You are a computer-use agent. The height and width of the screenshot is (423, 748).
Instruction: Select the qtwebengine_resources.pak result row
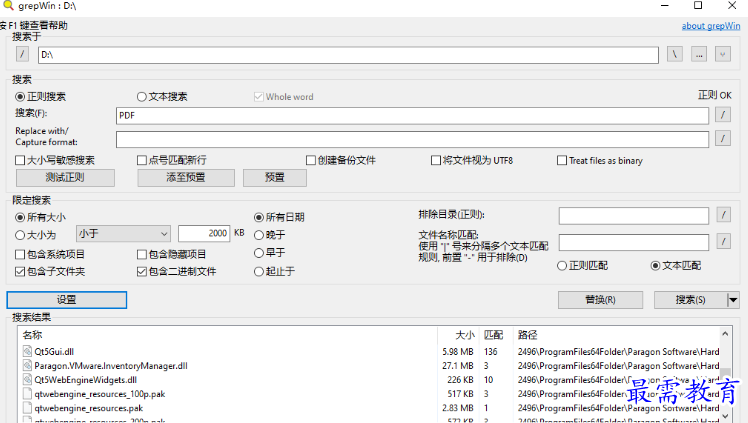[369, 408]
